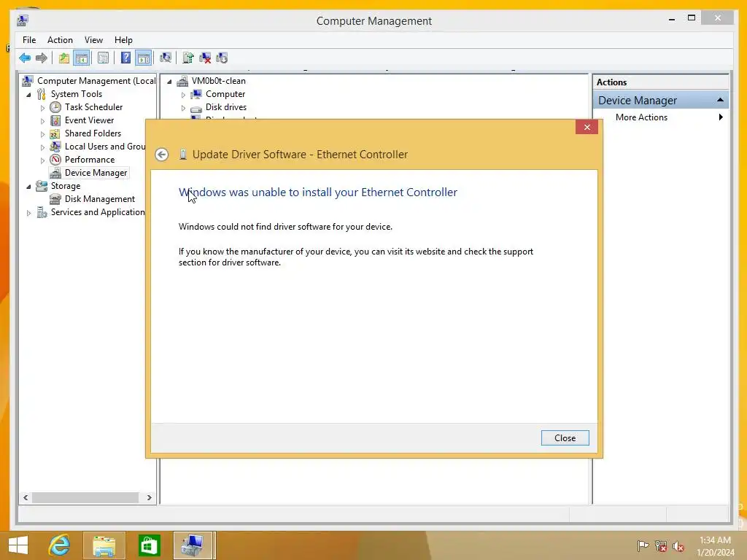The width and height of the screenshot is (747, 560).
Task: Click the console tree horizontal scrollbar thumb
Action: click(x=85, y=497)
